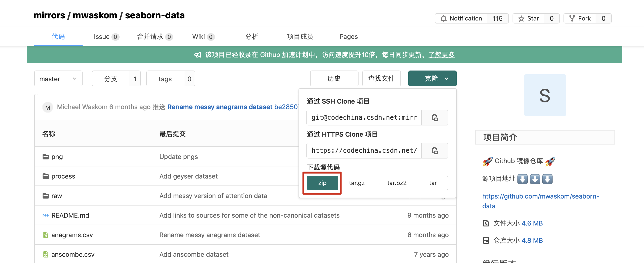Download source as tar

(x=433, y=183)
